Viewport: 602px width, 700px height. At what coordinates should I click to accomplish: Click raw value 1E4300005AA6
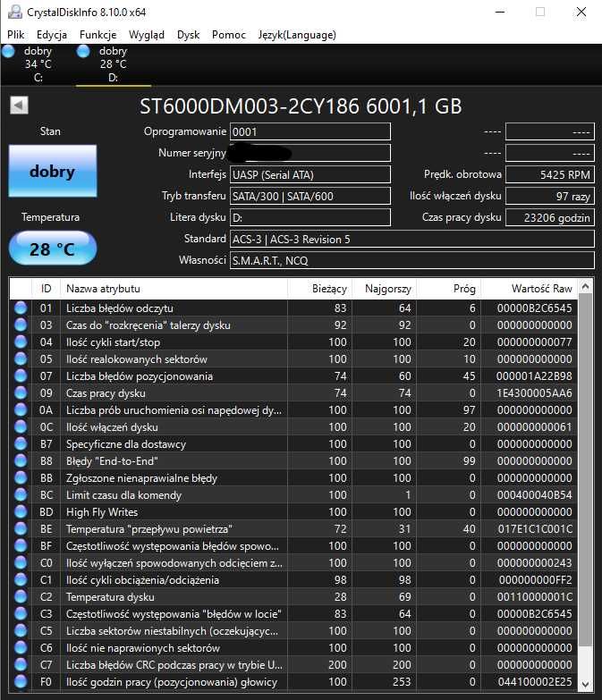[x=535, y=393]
